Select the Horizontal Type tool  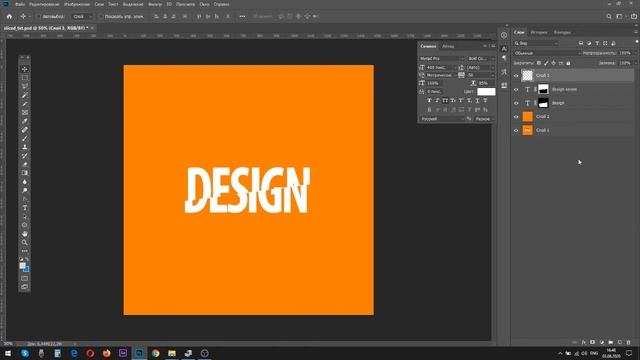[x=24, y=208]
